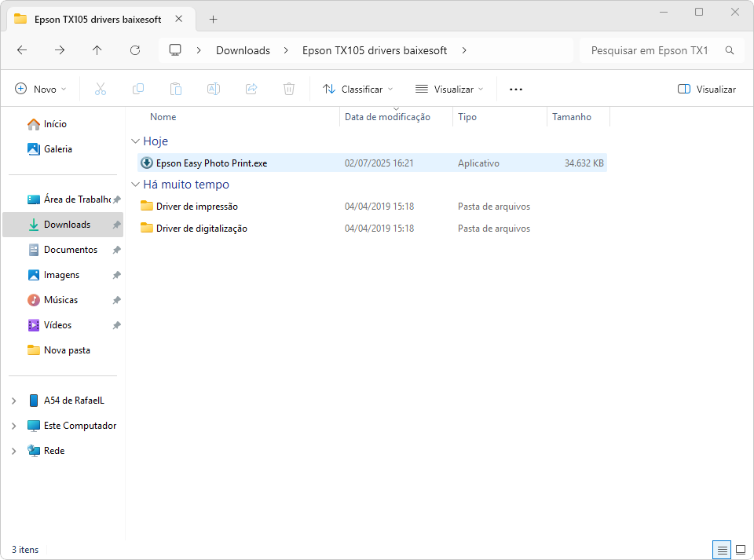Sort by the Nome column header
The height and width of the screenshot is (560, 754).
(x=163, y=117)
